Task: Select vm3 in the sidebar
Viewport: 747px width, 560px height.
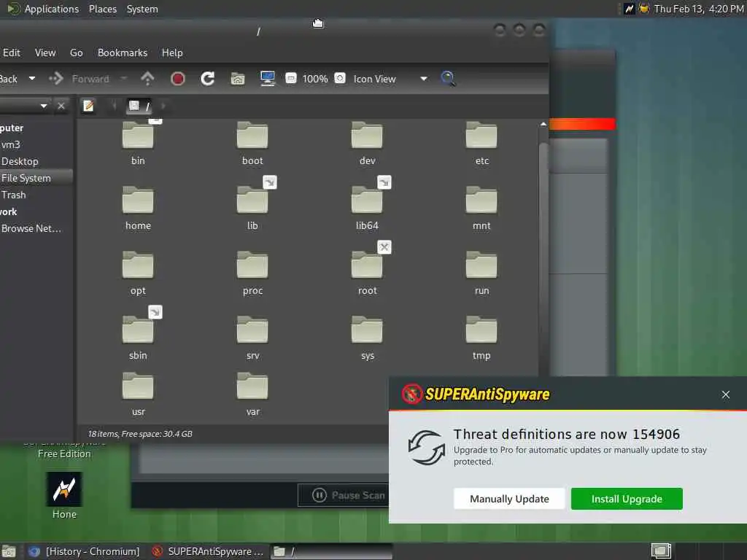Action: pos(10,144)
